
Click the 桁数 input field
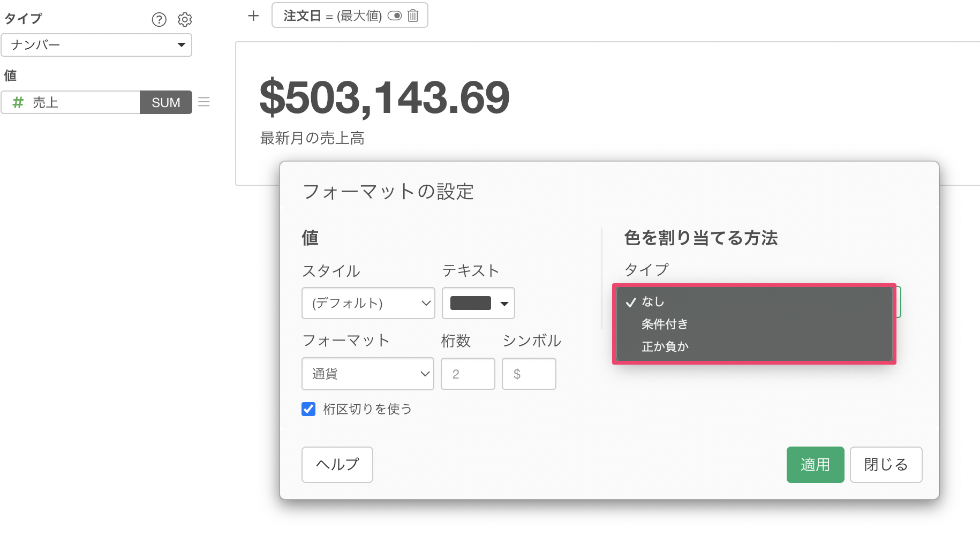tap(468, 374)
